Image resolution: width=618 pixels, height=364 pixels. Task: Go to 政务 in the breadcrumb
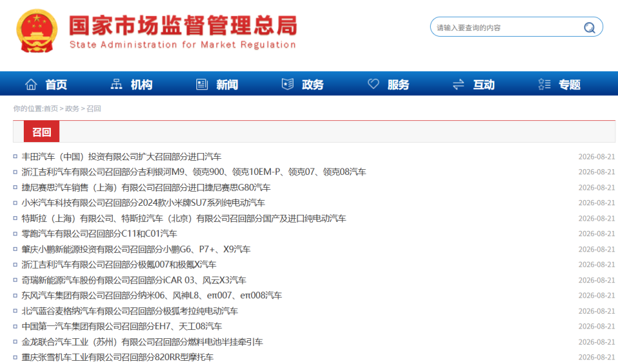(71, 109)
